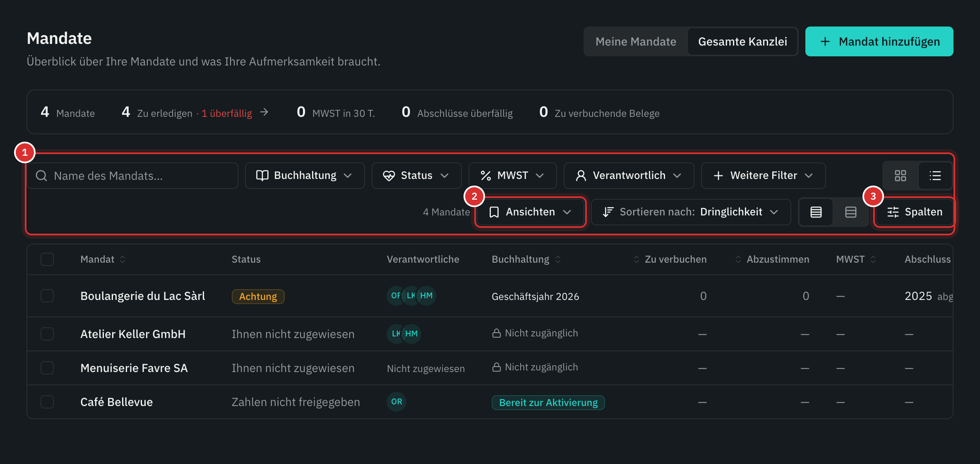The height and width of the screenshot is (464, 980).
Task: Sort by Buchhaltung column arrows
Action: point(558,259)
